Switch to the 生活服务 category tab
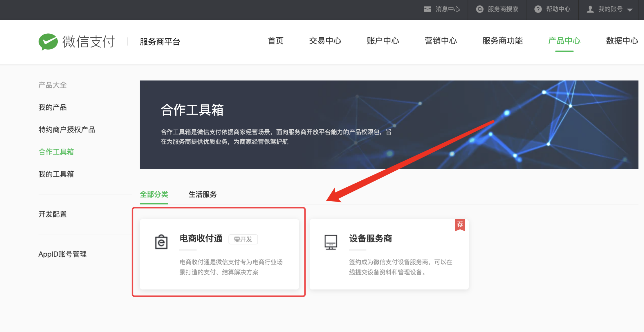 (x=202, y=194)
